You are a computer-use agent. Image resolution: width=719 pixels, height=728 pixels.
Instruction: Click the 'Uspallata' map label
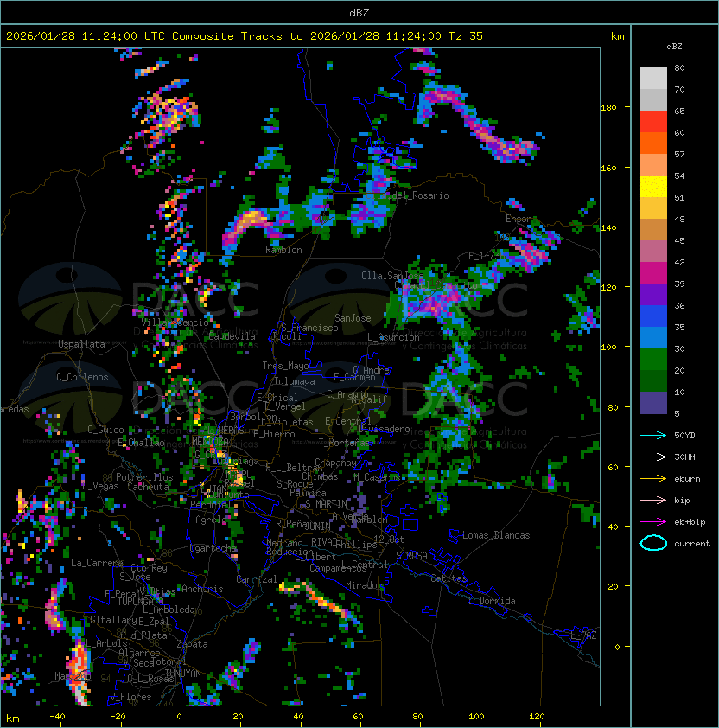[x=81, y=344]
